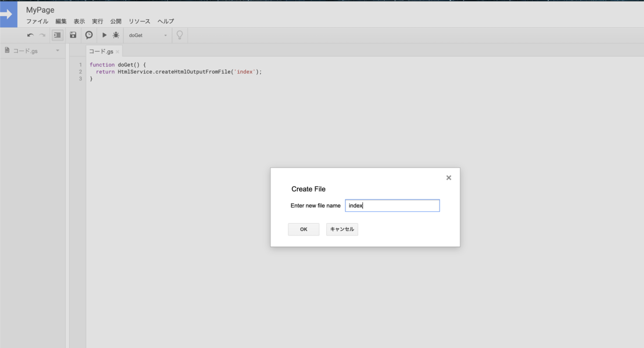The width and height of the screenshot is (644, 348).
Task: Click キャンセル in the Create File dialog
Action: (342, 229)
